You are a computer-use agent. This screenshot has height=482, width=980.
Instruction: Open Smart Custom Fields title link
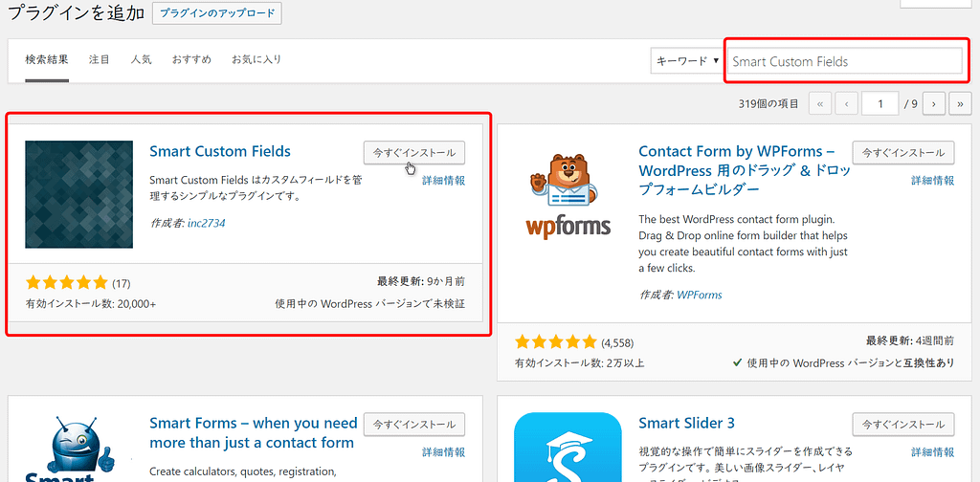click(x=220, y=151)
